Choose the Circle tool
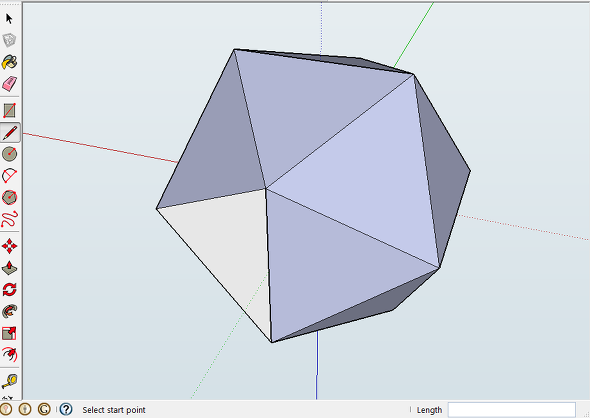The height and width of the screenshot is (418, 590). tap(9, 154)
